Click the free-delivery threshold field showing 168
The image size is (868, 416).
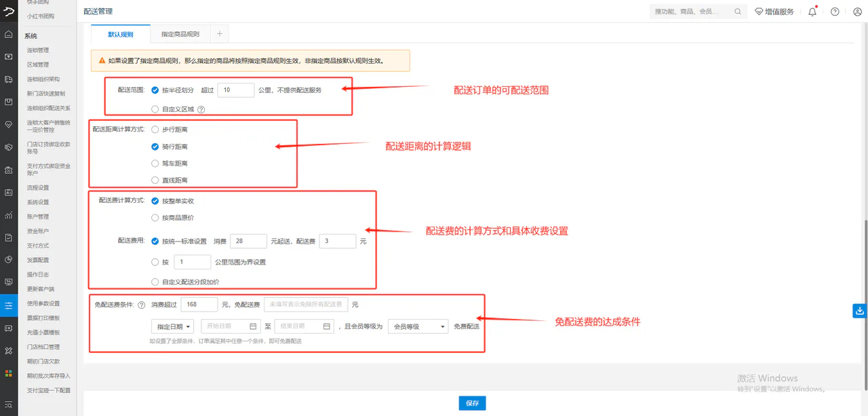pos(199,305)
